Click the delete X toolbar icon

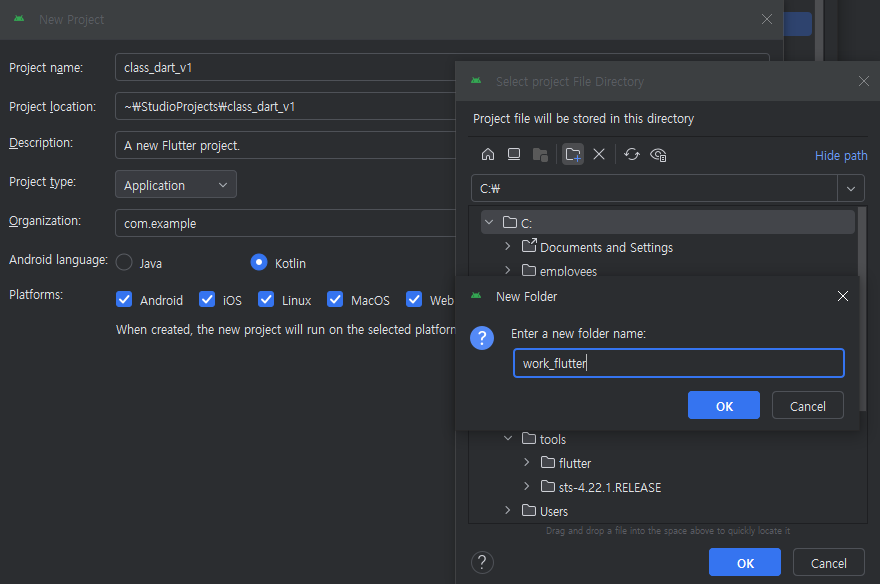pos(599,154)
